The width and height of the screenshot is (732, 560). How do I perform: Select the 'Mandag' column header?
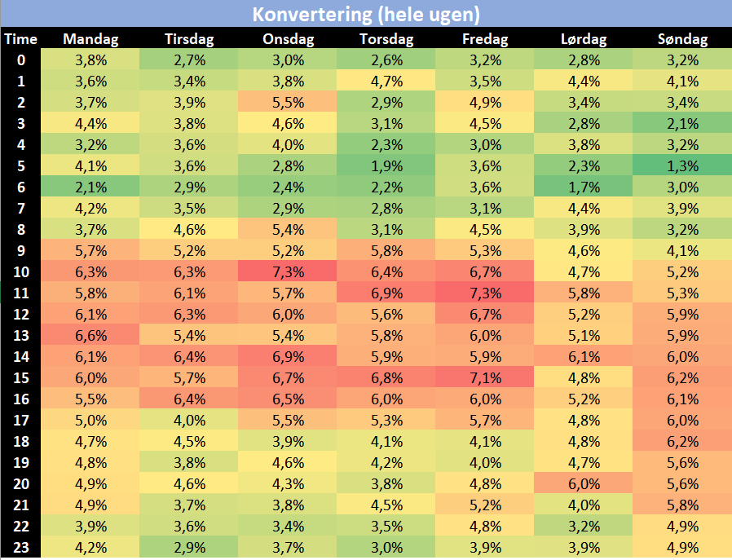tap(90, 38)
